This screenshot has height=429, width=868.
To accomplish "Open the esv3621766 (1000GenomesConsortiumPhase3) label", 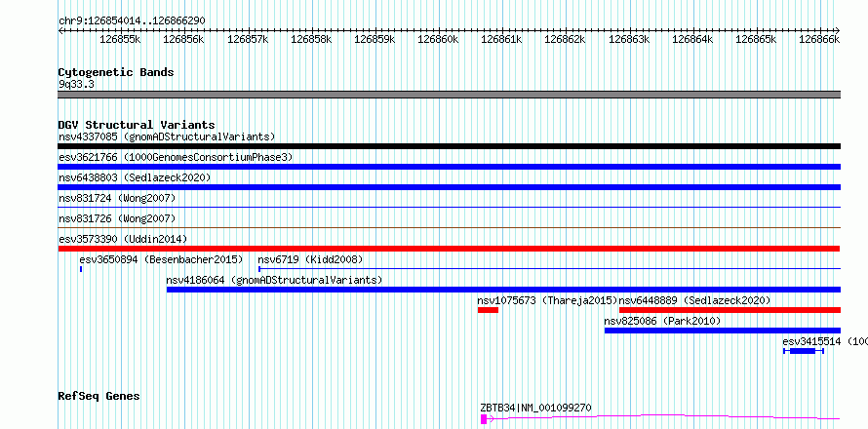I will (x=176, y=157).
